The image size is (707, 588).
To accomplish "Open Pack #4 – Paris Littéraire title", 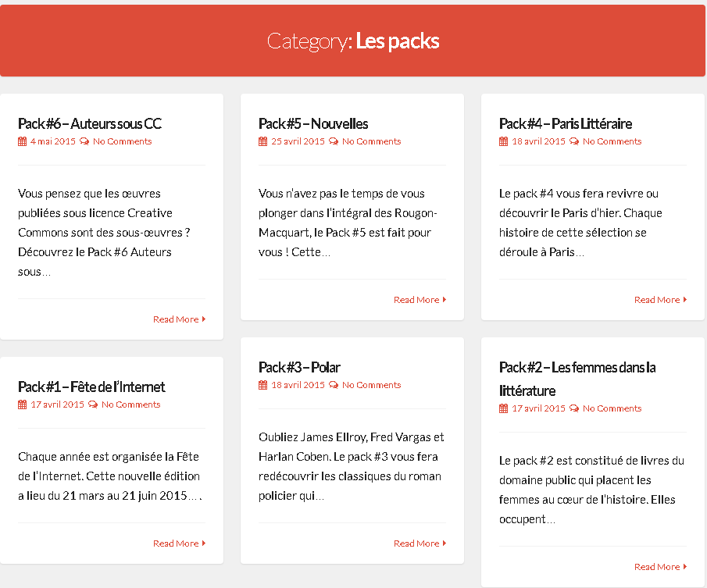I will (x=566, y=123).
